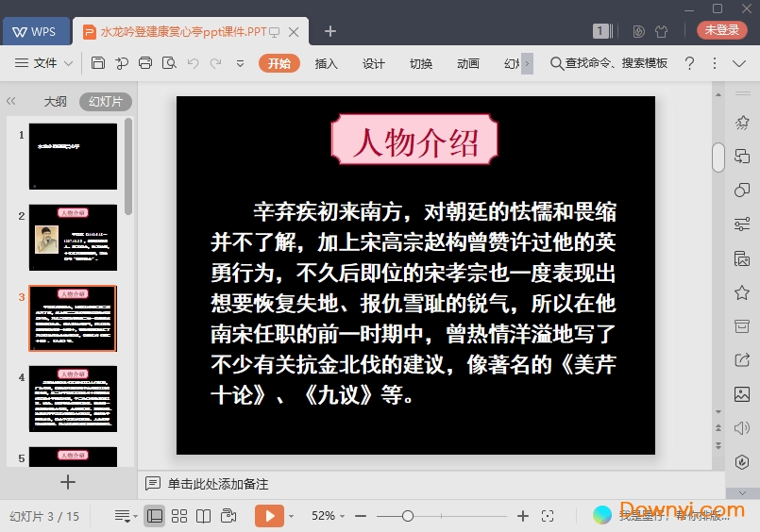Viewport: 760px width, 532px height.
Task: Click zoom out minus button
Action: (361, 516)
